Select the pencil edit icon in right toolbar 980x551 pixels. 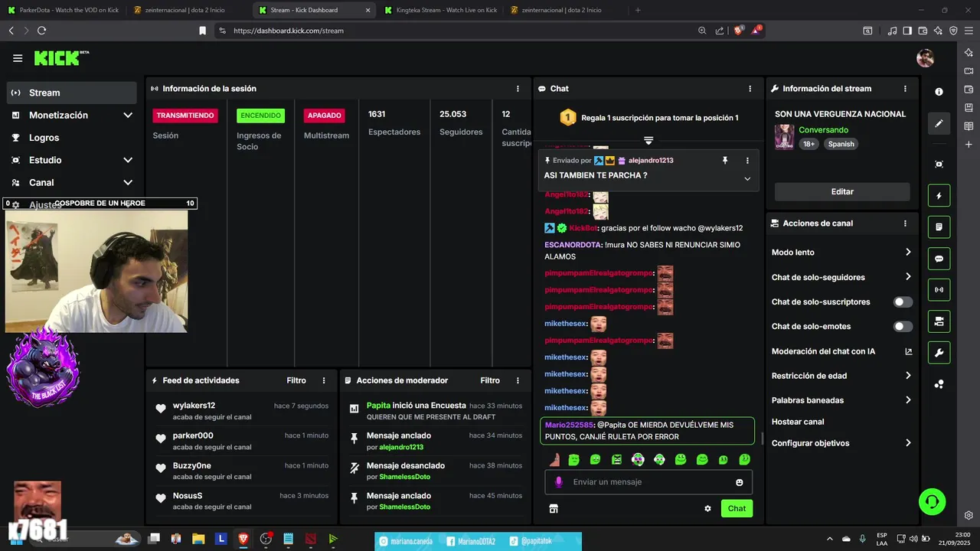(x=939, y=123)
